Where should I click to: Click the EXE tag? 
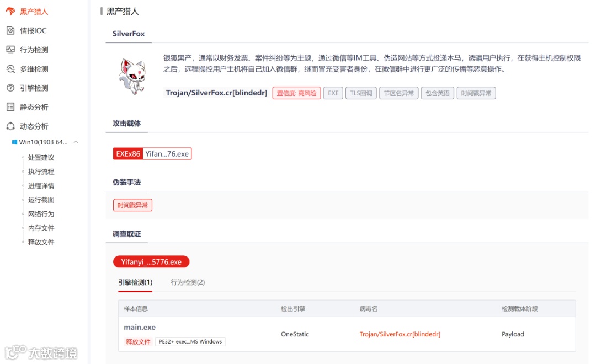click(x=333, y=93)
